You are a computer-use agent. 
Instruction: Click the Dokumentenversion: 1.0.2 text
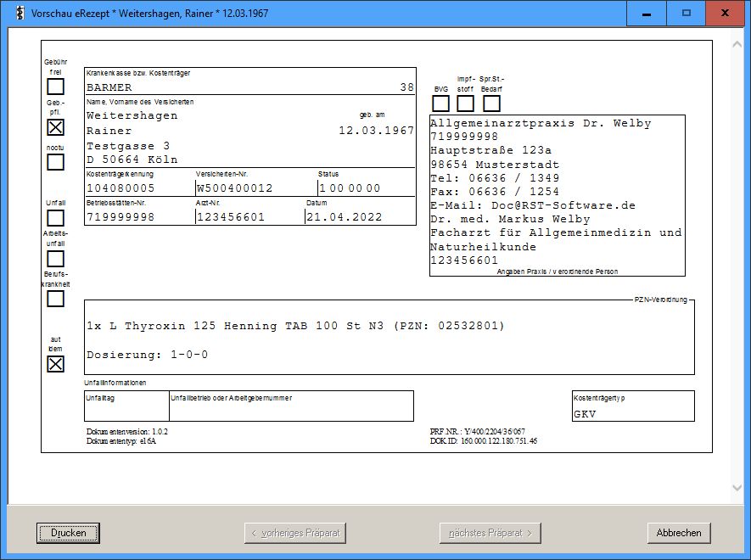point(127,432)
